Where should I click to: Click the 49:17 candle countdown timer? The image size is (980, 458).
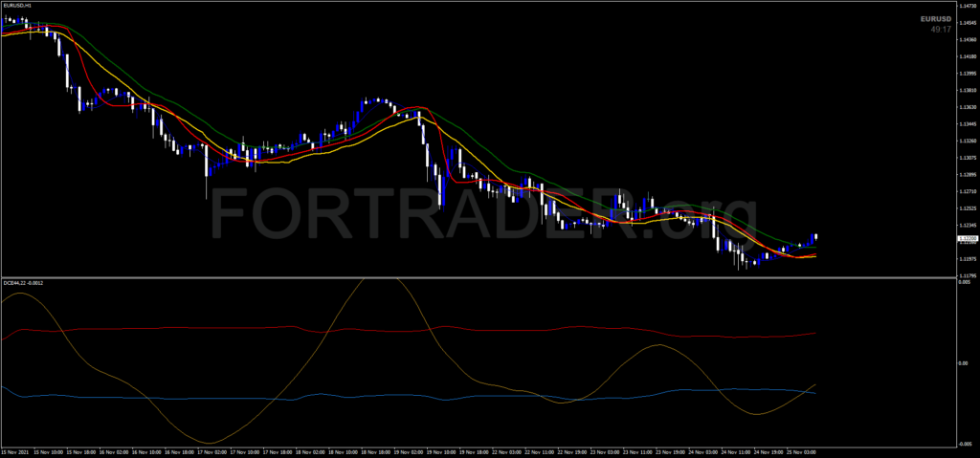point(941,30)
